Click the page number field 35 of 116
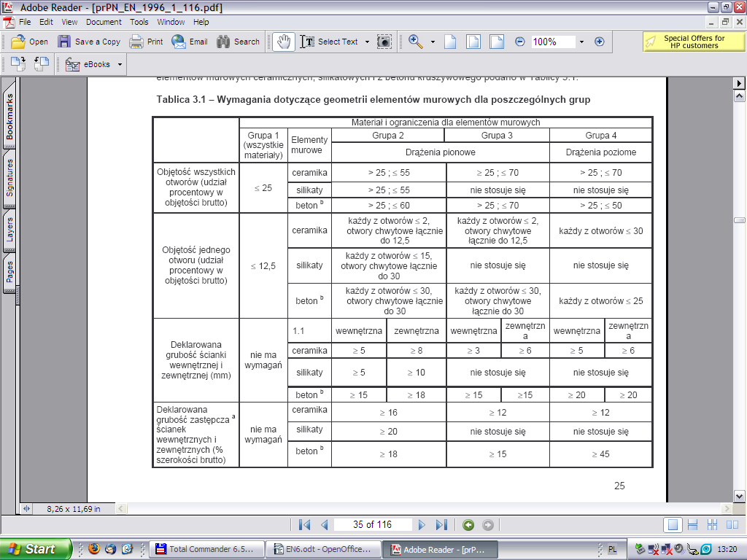Viewport: 747px width, 560px height. (x=373, y=525)
